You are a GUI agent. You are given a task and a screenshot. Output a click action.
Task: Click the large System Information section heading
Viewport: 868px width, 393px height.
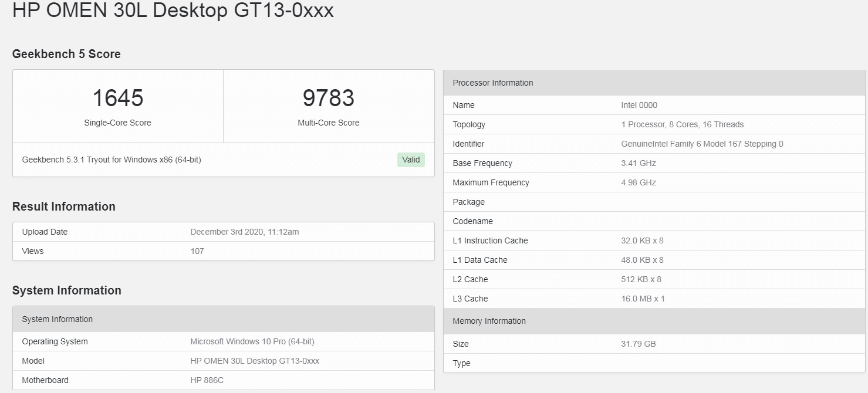[x=67, y=290]
